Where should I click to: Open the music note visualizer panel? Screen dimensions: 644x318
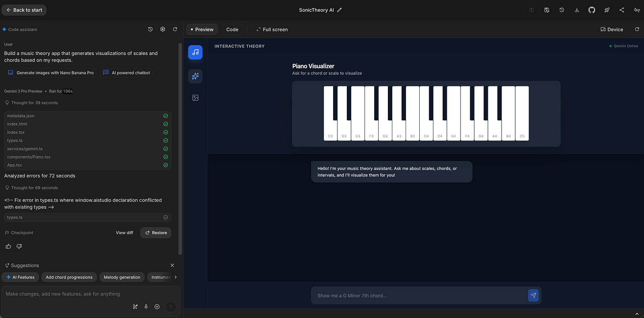[x=195, y=52]
